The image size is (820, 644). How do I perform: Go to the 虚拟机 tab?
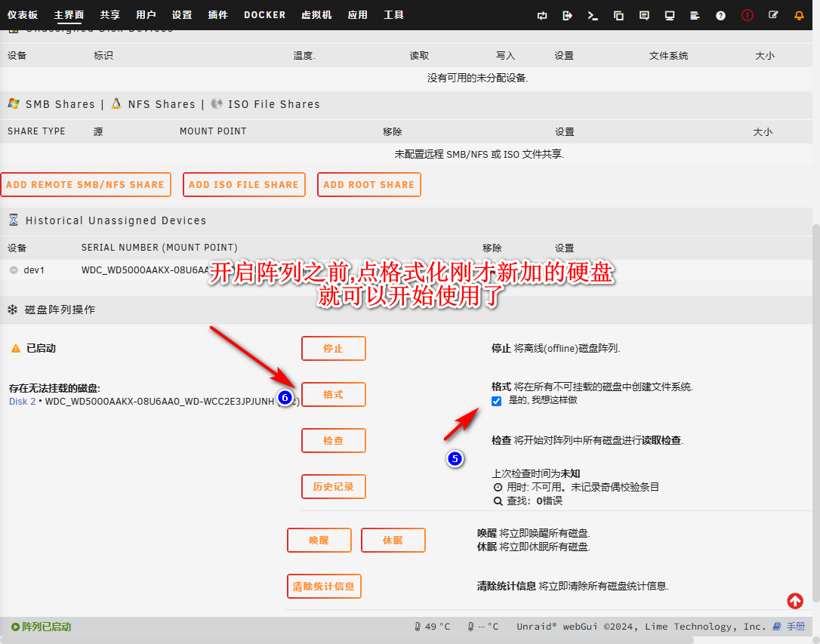[x=316, y=15]
